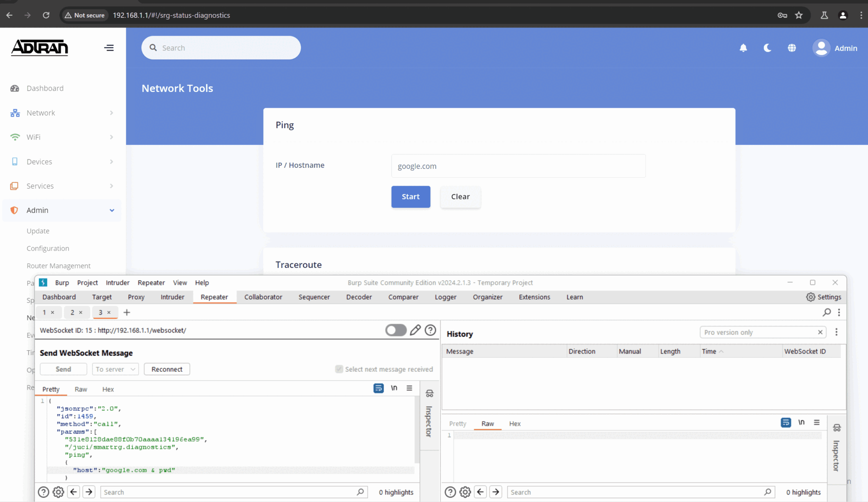Open the Intruder menu in Burp menu bar
Viewport: 868px width, 502px height.
tap(117, 282)
